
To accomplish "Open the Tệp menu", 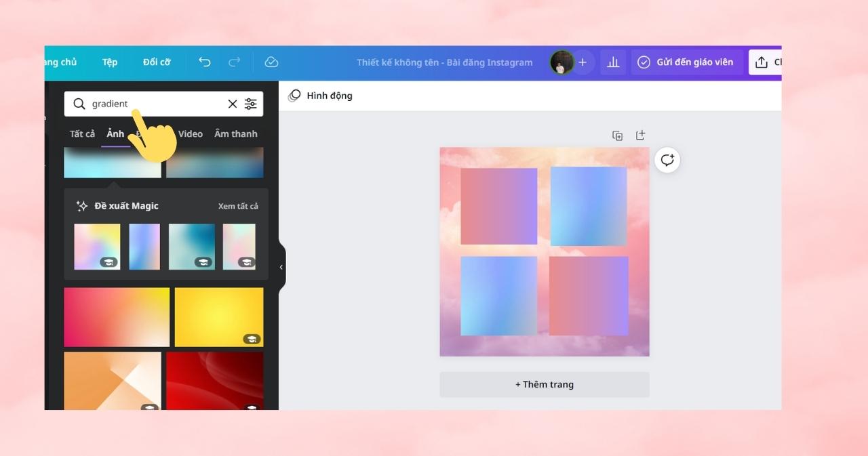I will click(x=110, y=62).
